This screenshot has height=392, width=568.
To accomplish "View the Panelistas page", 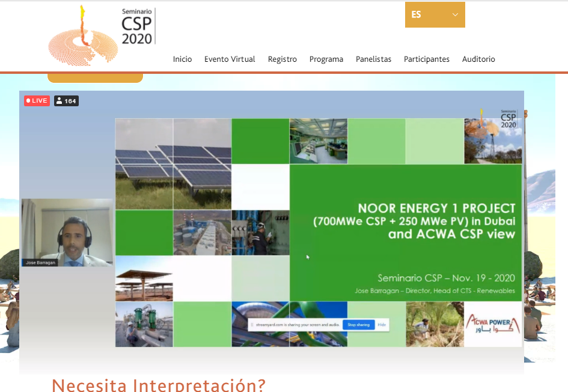I will coord(373,59).
